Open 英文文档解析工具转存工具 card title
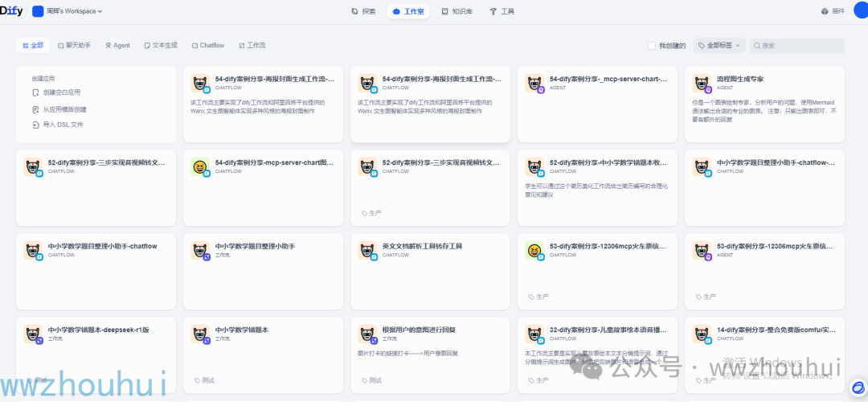Image resolution: width=868 pixels, height=402 pixels. 423,246
